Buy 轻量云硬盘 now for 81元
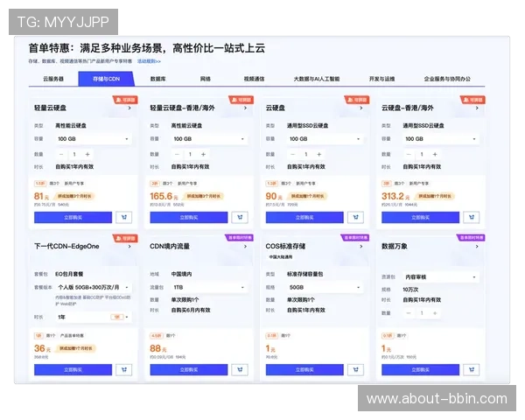 coord(73,217)
